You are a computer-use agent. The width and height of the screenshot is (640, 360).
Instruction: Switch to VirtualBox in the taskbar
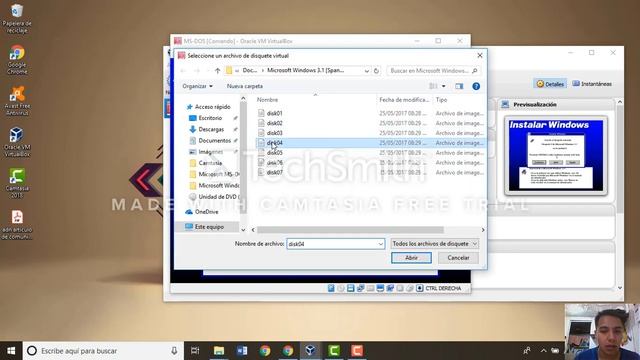(310, 351)
